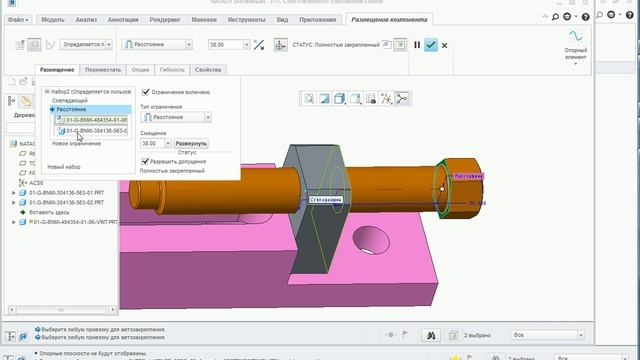This screenshot has width=640, height=360.
Task: Switch to the 'Вид' ribbon tab
Action: click(282, 20)
